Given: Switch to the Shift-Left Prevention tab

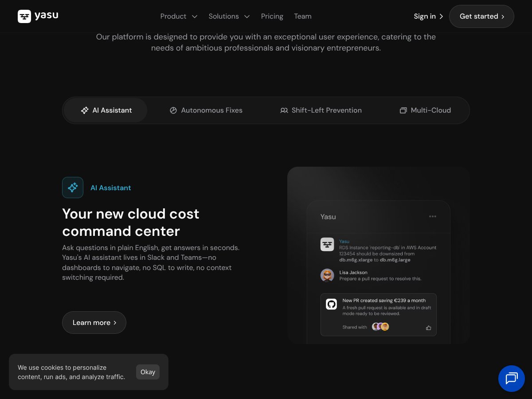Looking at the screenshot, I should pyautogui.click(x=321, y=110).
